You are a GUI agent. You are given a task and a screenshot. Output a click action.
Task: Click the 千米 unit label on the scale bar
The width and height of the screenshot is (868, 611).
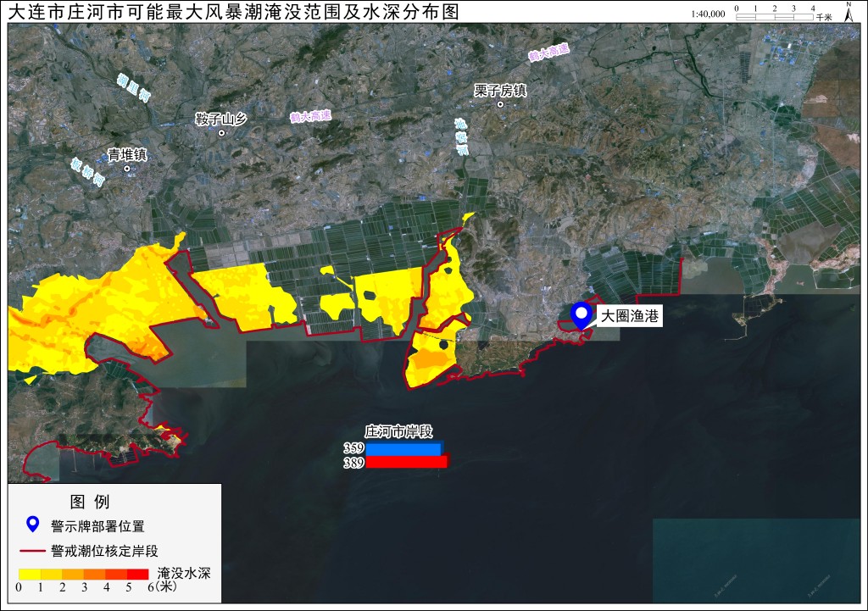tap(824, 17)
